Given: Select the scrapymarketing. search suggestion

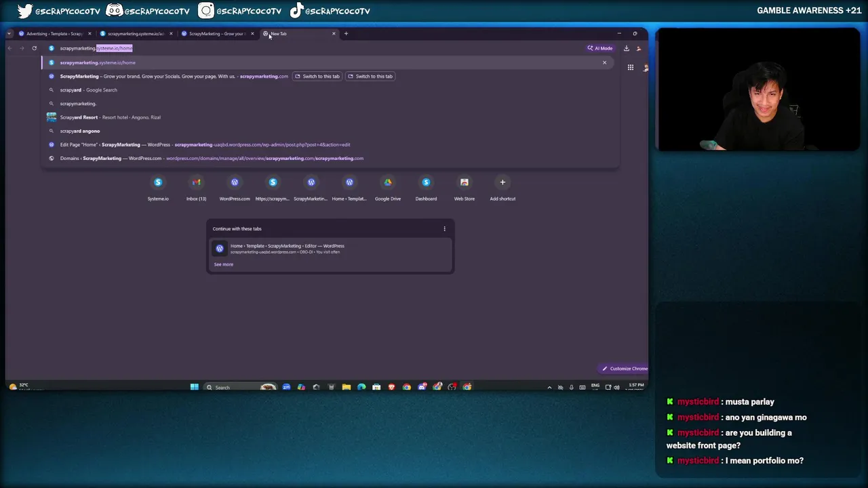Looking at the screenshot, I should click(328, 104).
